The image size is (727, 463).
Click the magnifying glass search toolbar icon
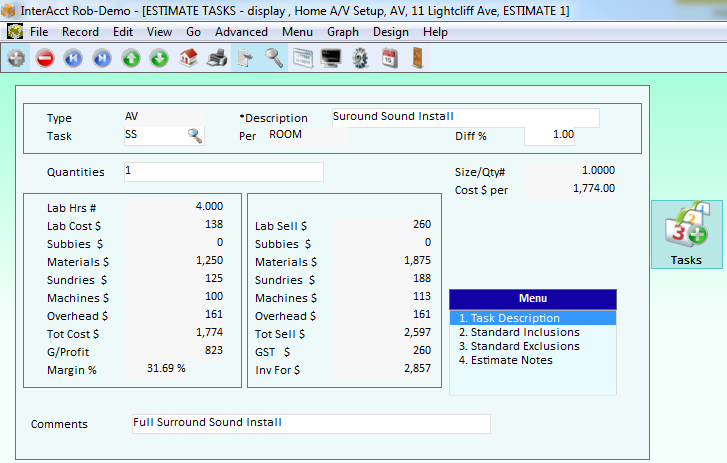[274, 58]
